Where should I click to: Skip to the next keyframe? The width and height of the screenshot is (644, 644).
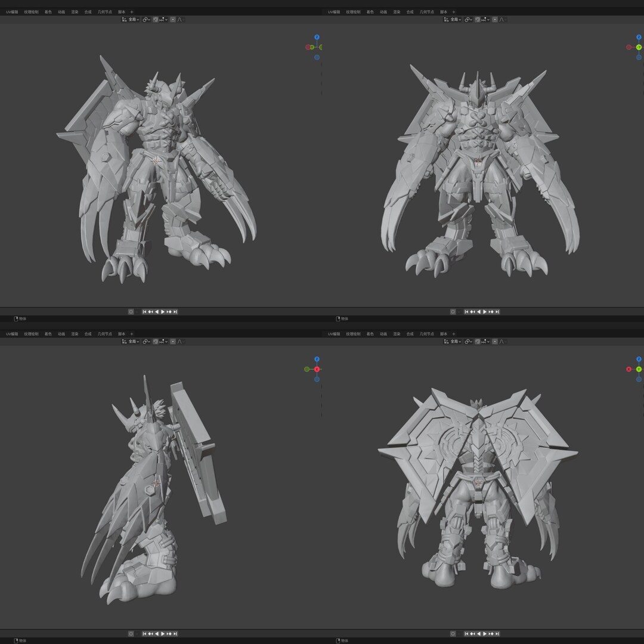(x=169, y=311)
